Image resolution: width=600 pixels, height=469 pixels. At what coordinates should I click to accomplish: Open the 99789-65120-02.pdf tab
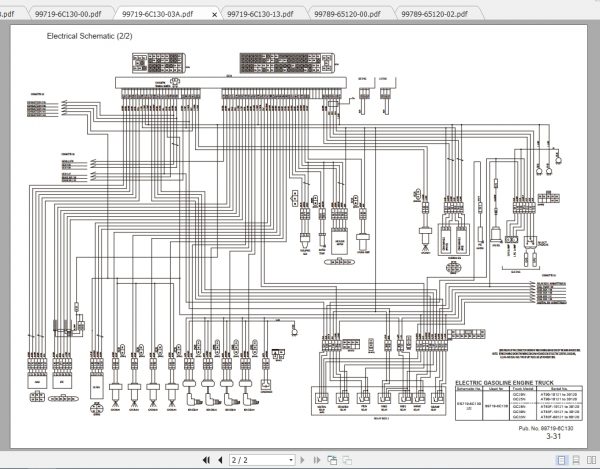[x=434, y=14]
